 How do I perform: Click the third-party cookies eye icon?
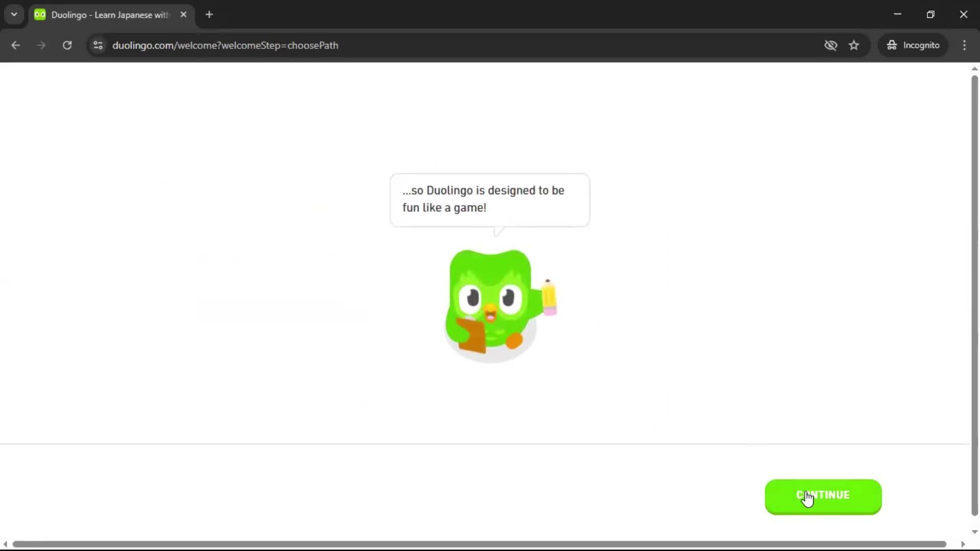pyautogui.click(x=831, y=45)
